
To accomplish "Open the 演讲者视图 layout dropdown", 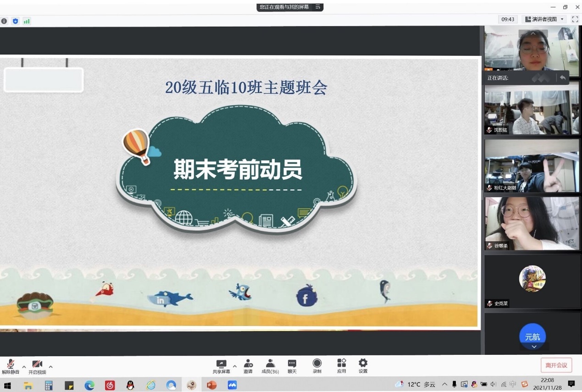I will (544, 19).
